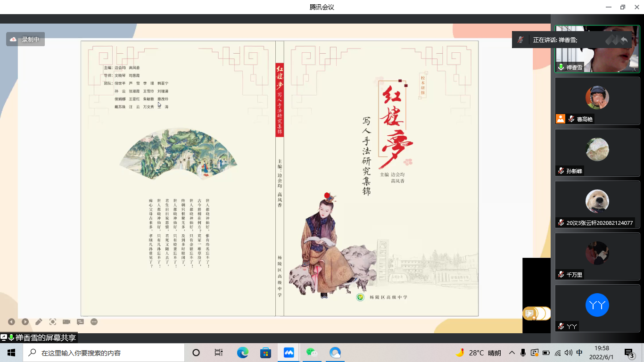Click the floating chat bubble icon

tap(530, 313)
